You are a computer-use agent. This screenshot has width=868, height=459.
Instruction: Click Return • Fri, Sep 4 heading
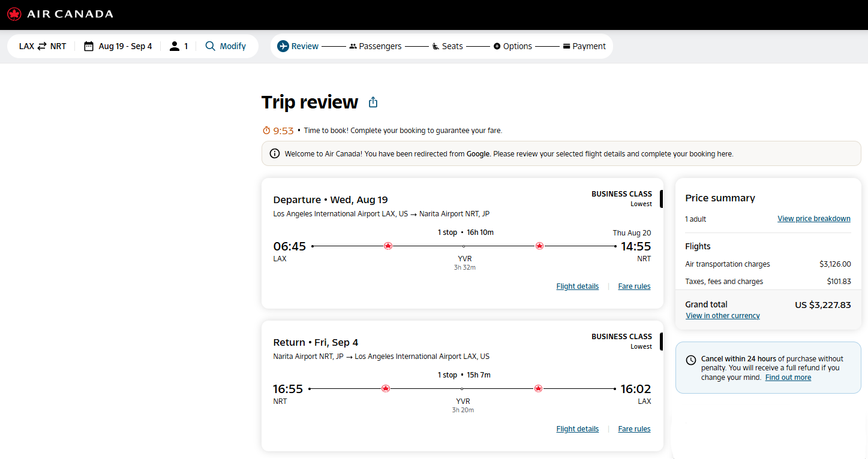316,343
